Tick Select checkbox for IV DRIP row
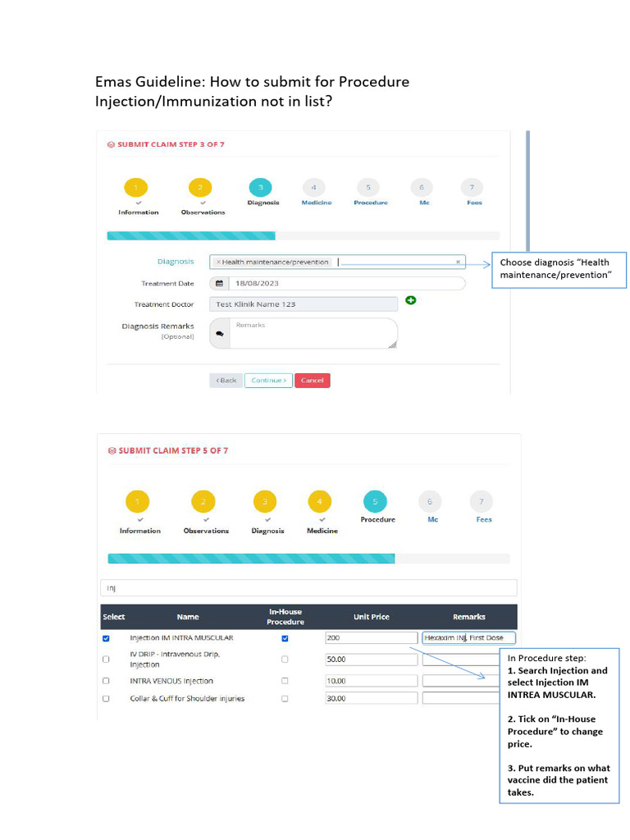Image resolution: width=630 pixels, height=840 pixels. click(106, 660)
